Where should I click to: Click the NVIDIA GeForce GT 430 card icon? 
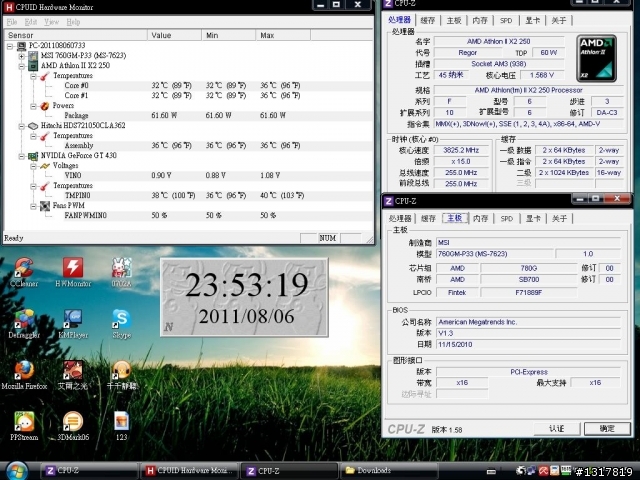33,156
